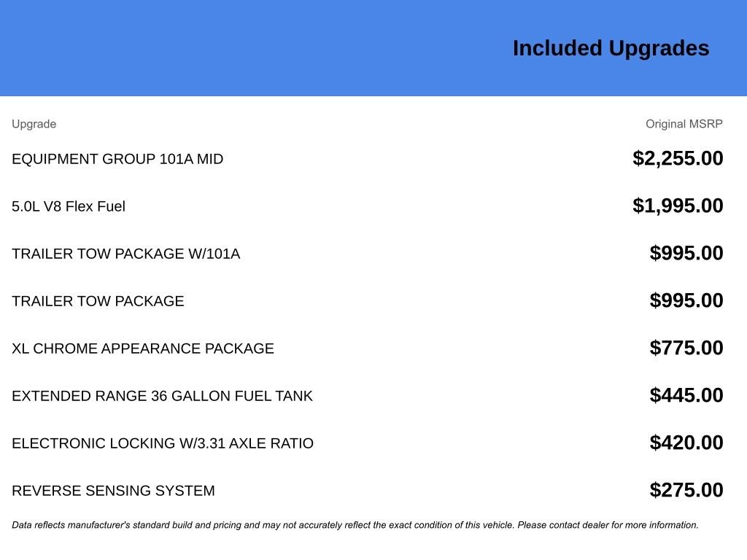Select the 5.0L V8 Flex Fuel label
Viewport: 747px width, 560px height.
pyautogui.click(x=69, y=206)
